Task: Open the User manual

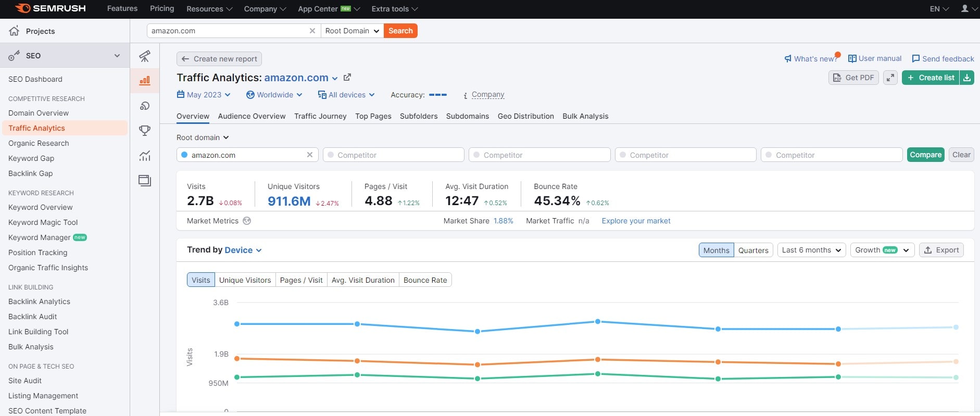Action: 875,58
